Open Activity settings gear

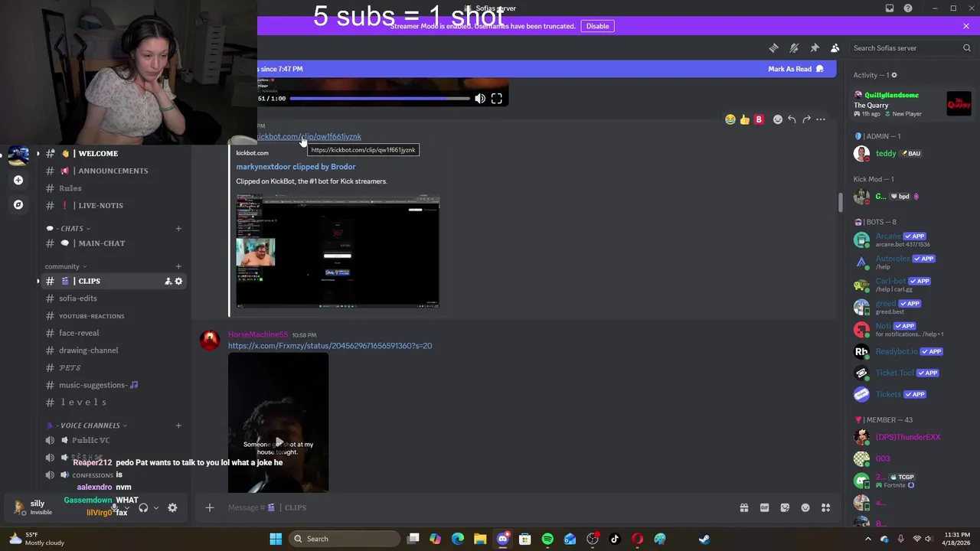pos(893,75)
